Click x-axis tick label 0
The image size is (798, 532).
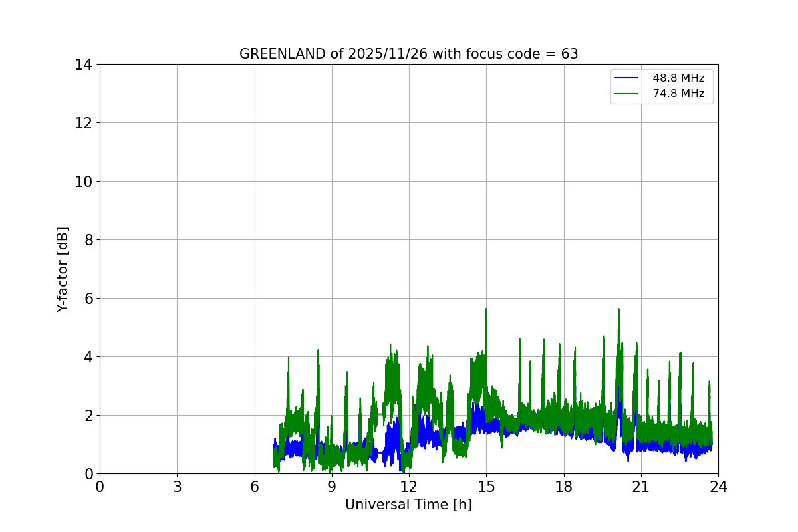pos(100,487)
